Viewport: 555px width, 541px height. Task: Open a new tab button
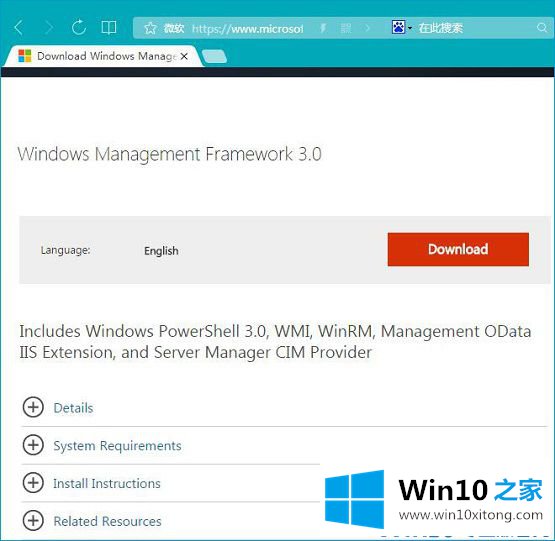pyautogui.click(x=214, y=57)
